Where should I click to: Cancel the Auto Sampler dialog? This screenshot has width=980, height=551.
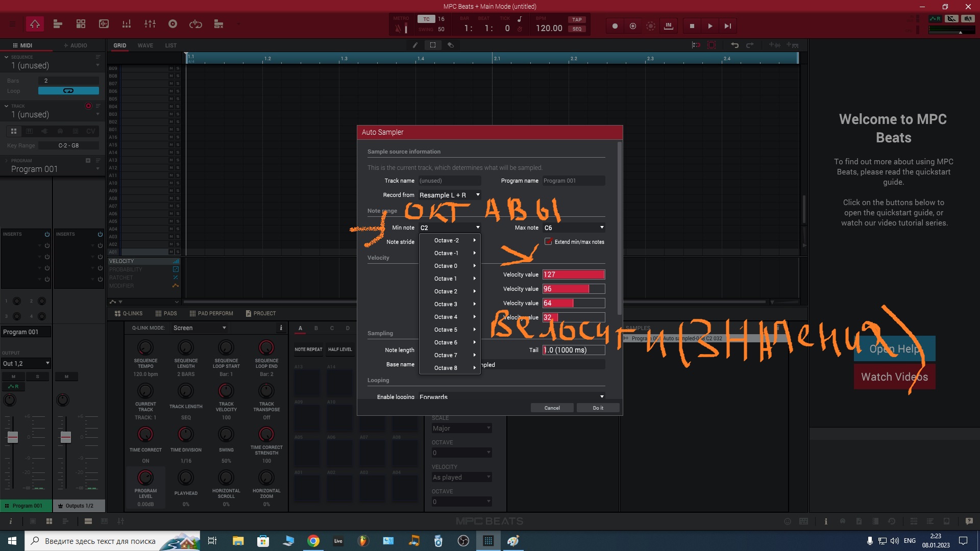[x=552, y=408]
